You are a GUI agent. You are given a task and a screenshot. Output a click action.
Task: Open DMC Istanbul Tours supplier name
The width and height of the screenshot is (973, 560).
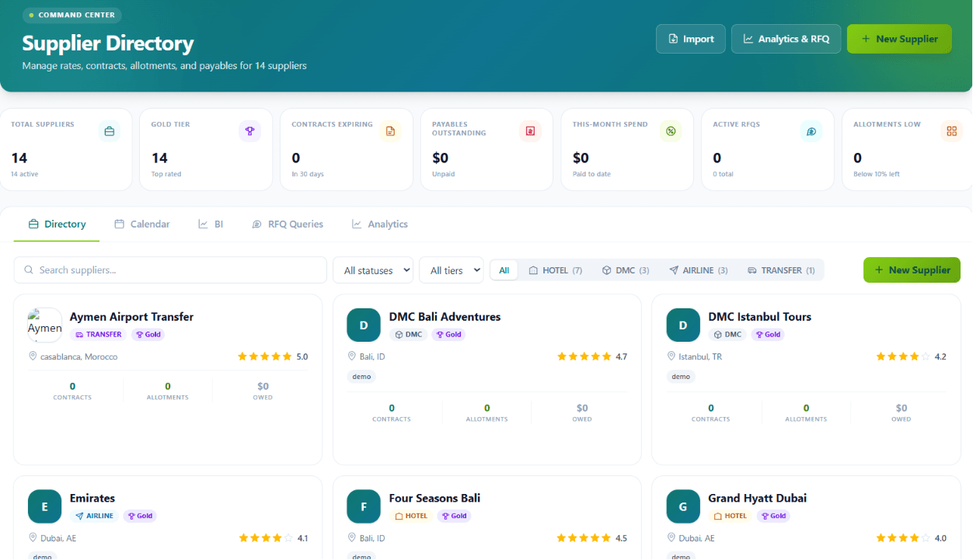[759, 317]
